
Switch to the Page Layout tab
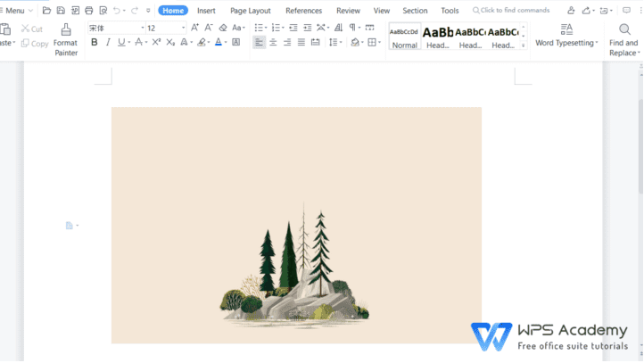tap(250, 11)
